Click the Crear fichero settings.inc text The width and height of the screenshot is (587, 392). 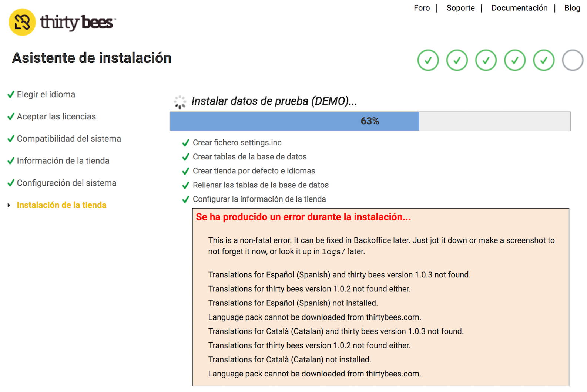click(x=237, y=143)
